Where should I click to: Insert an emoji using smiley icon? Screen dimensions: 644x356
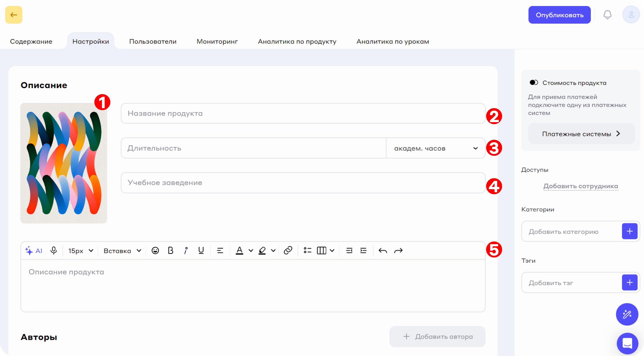tap(155, 250)
